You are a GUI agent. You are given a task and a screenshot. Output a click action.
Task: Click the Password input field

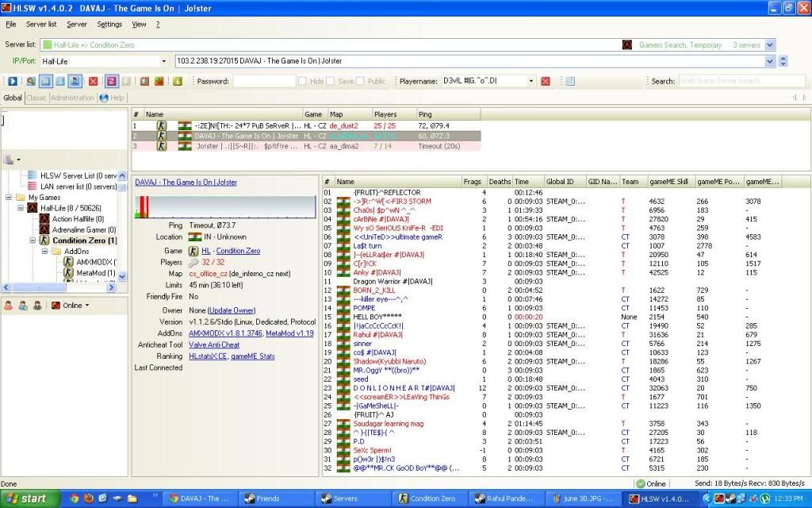[263, 82]
